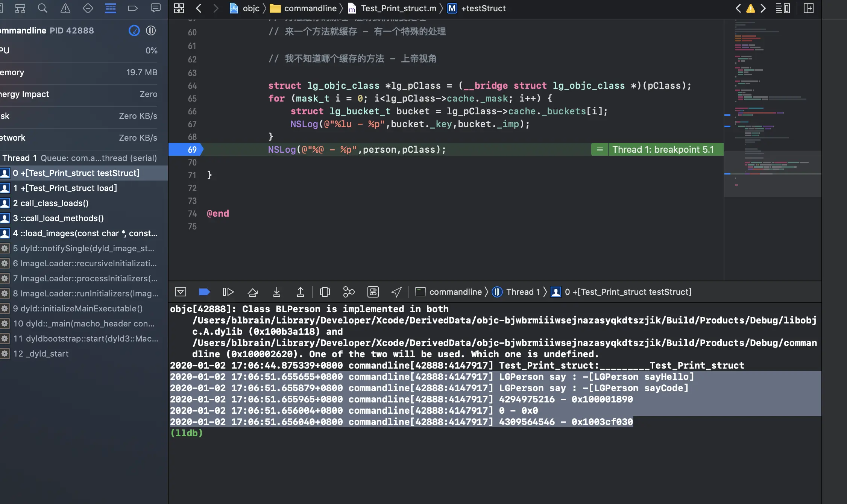This screenshot has width=847, height=504.
Task: Click the Continue program execution button
Action: 228,292
